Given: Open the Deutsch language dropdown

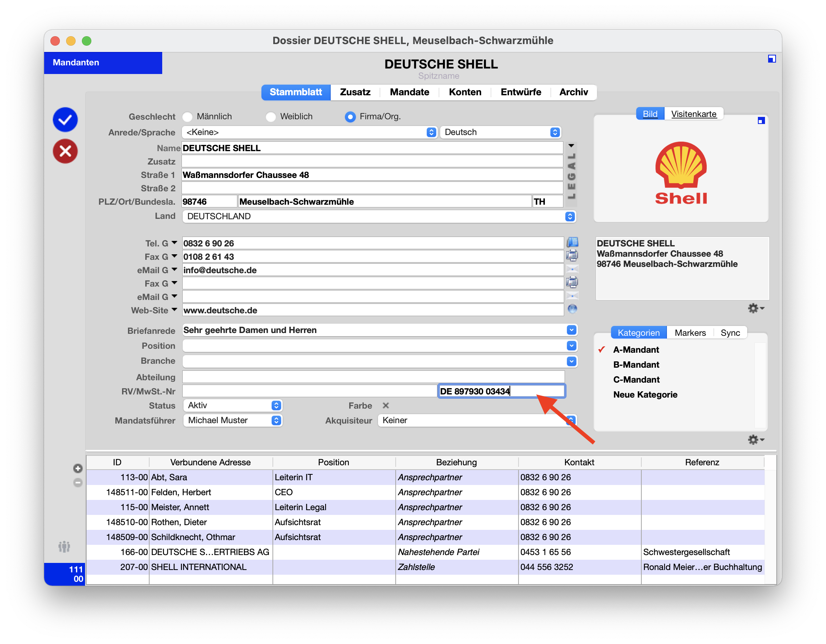Looking at the screenshot, I should click(500, 132).
